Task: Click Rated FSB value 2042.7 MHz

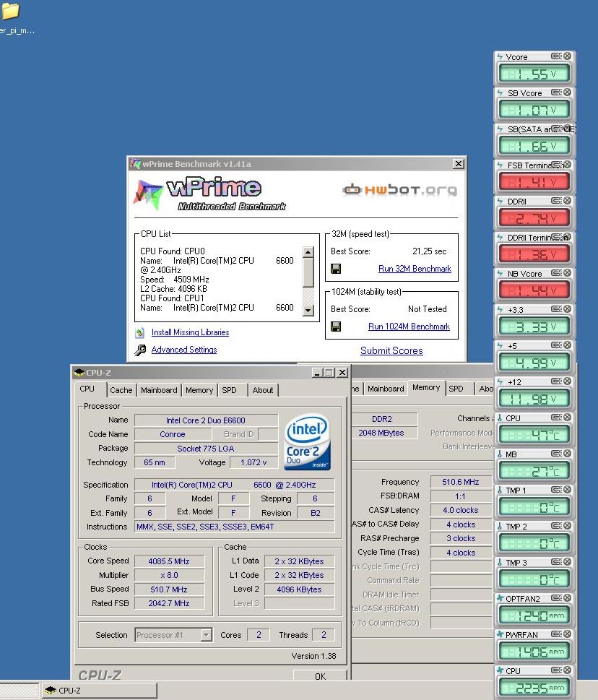Action: click(169, 603)
